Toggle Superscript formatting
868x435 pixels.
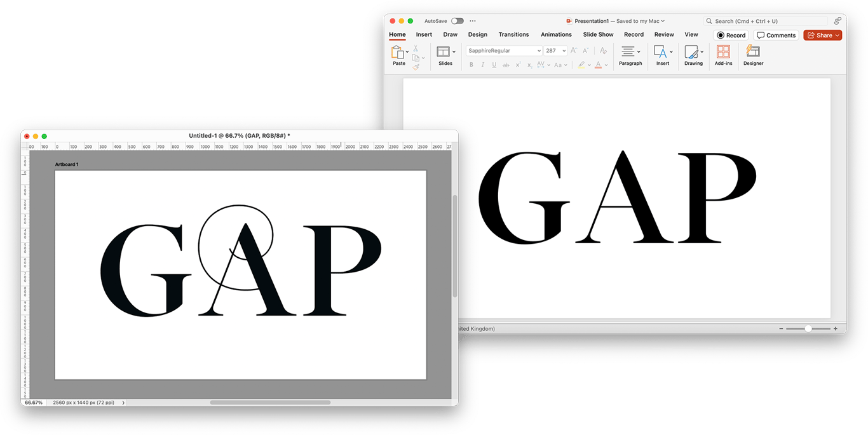(x=518, y=65)
